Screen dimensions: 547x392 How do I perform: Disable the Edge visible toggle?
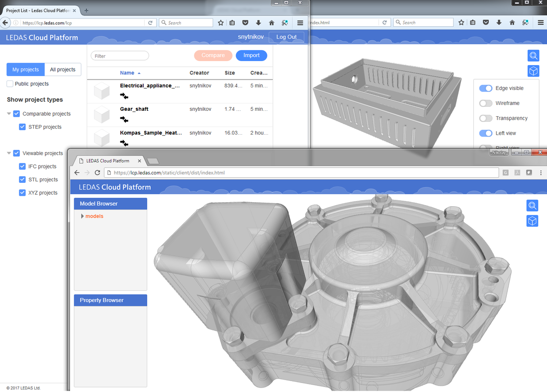pyautogui.click(x=485, y=88)
